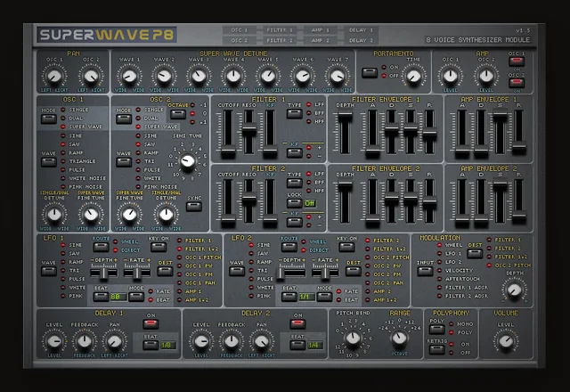Click the LFO 1 wave selector button
This screenshot has height=392, width=570.
point(49,271)
